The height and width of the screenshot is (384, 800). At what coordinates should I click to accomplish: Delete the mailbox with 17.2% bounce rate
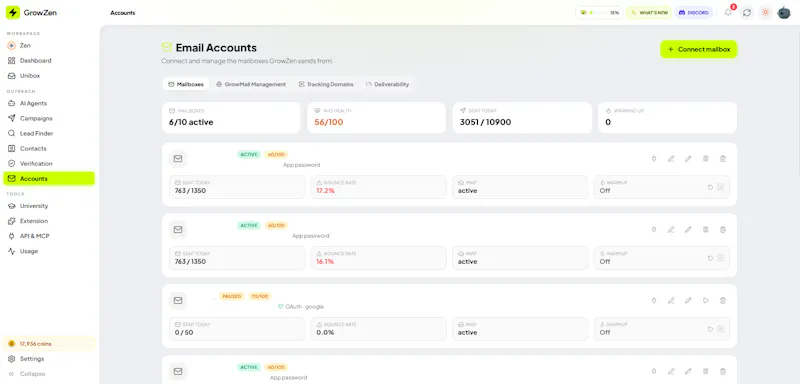pyautogui.click(x=722, y=159)
